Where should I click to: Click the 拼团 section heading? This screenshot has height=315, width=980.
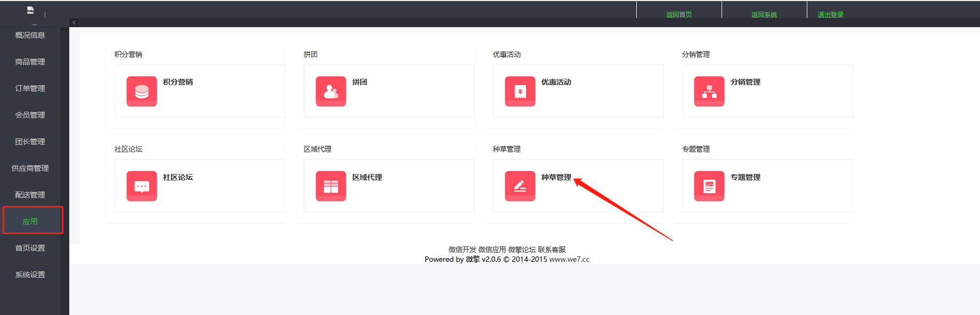[x=311, y=54]
